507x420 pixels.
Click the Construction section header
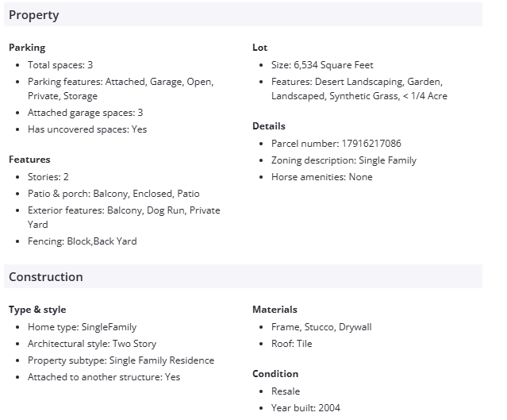click(46, 277)
